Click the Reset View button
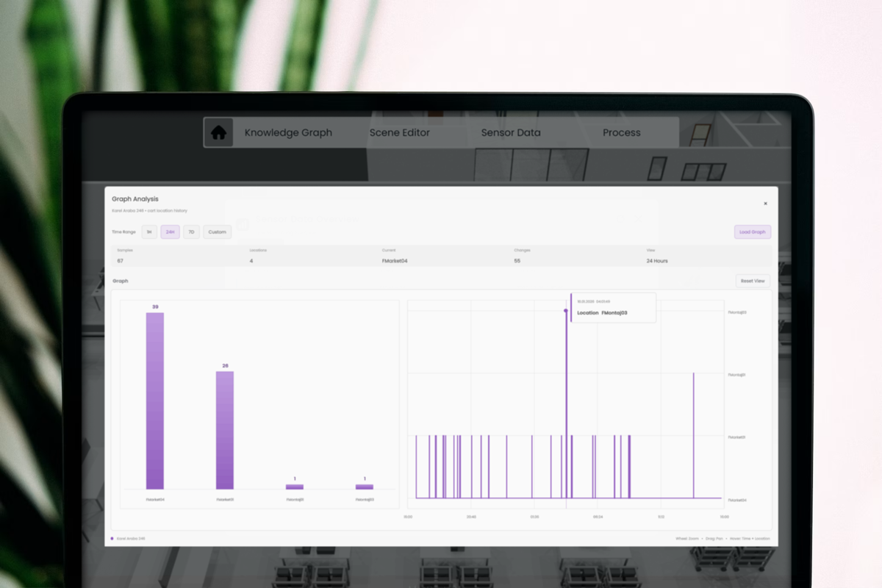The width and height of the screenshot is (882, 588). point(753,281)
